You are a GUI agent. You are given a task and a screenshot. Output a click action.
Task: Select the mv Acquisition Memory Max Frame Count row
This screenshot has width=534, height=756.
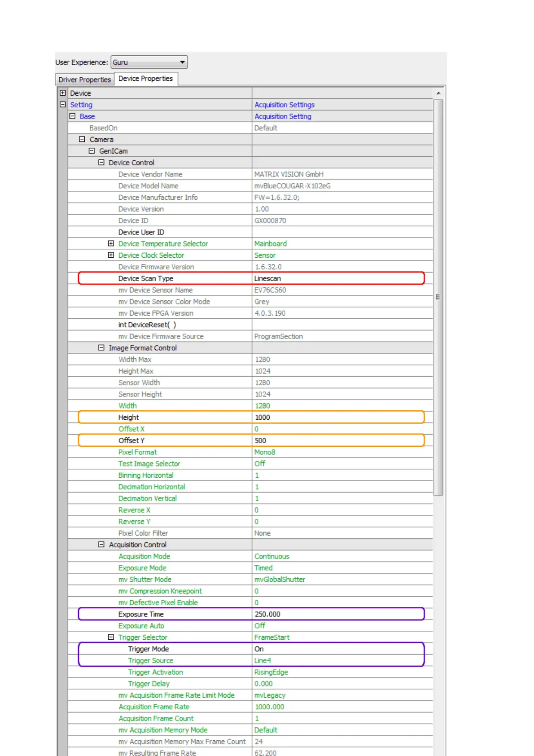coord(250,742)
